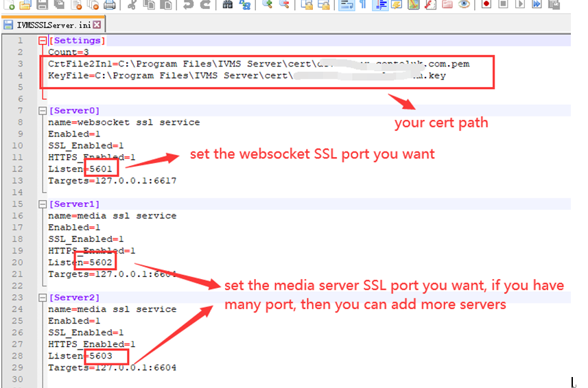The image size is (588, 388).
Task: Print the document using the printer icon
Action: 110,5
